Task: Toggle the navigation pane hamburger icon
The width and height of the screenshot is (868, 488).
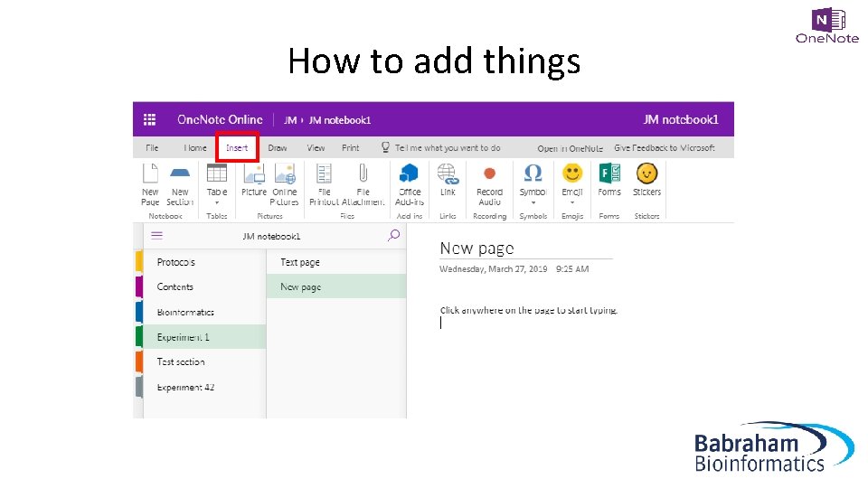Action: [x=156, y=236]
